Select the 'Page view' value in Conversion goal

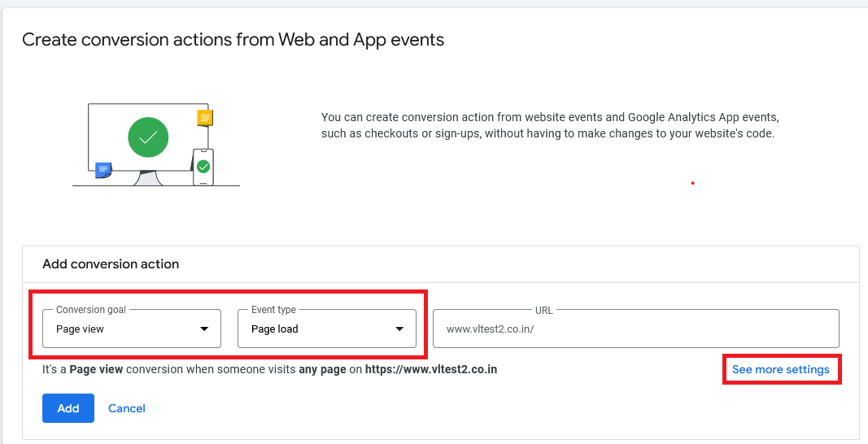pyautogui.click(x=81, y=329)
